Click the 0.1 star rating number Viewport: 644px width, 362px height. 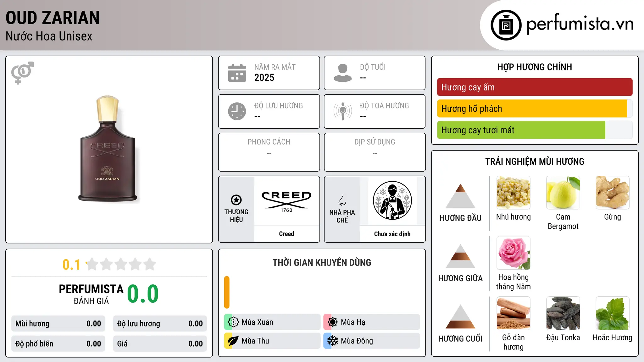[x=71, y=265]
